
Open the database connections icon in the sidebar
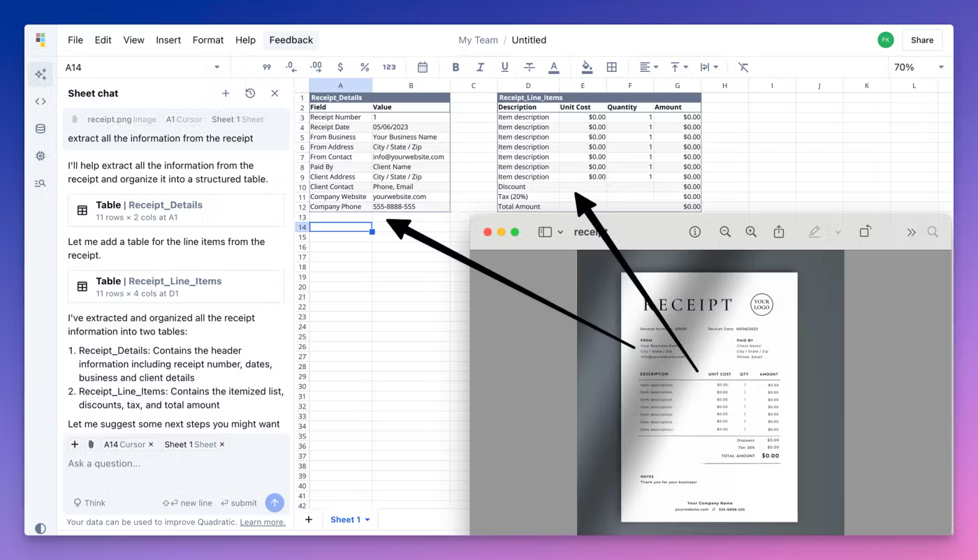41,128
